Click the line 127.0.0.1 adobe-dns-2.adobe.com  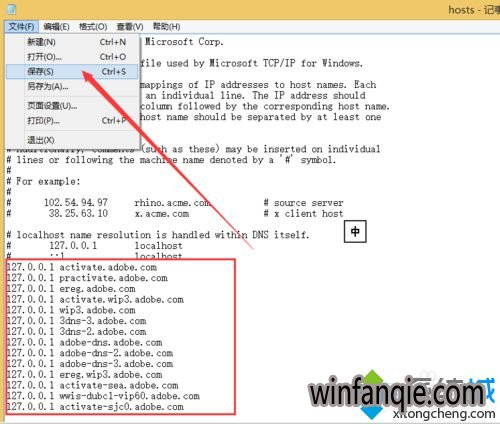point(90,353)
